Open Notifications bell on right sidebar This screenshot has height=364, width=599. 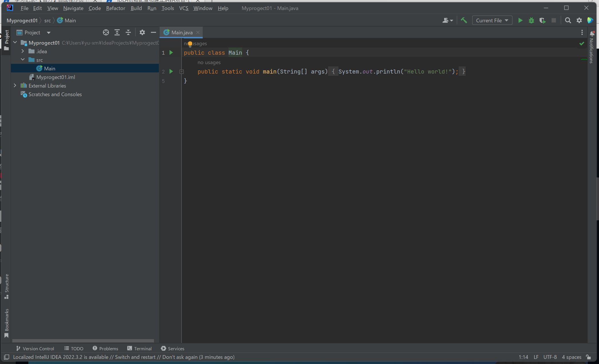tap(592, 33)
